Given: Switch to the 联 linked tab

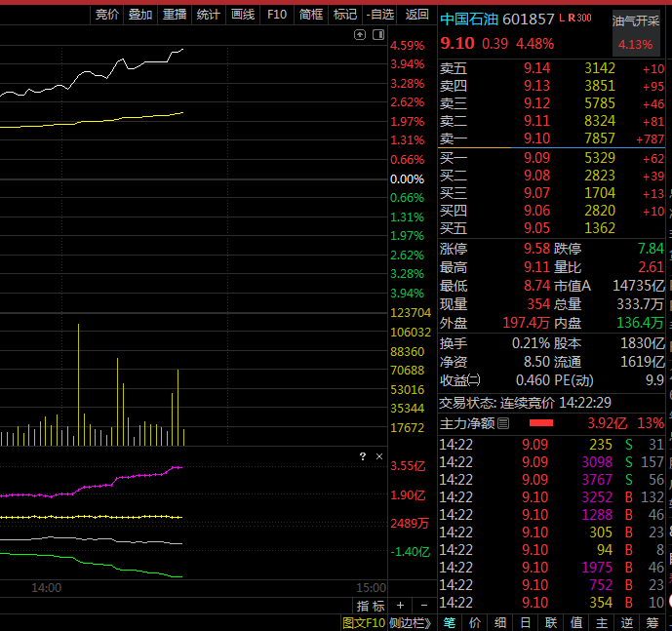Looking at the screenshot, I should coord(551,623).
